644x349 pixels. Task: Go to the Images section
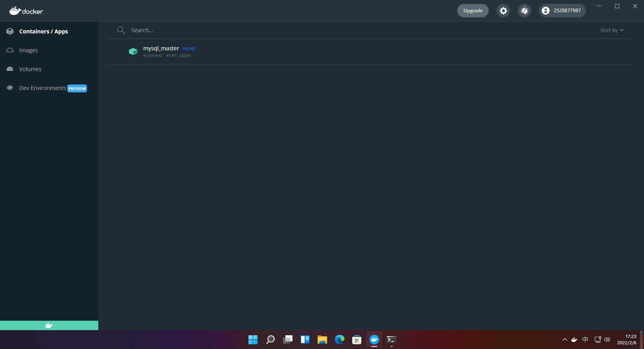pyautogui.click(x=49, y=50)
